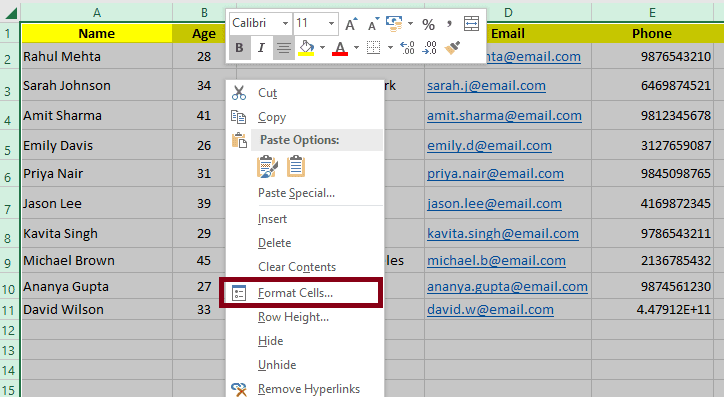Click the plain Paste clipboard icon
Image resolution: width=724 pixels, height=397 pixels.
click(x=296, y=167)
